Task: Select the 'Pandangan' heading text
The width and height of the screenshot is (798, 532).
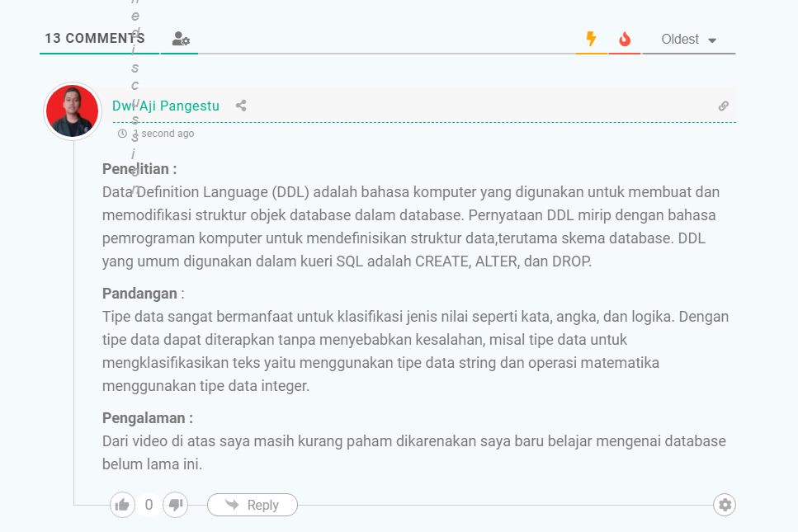Action: (139, 294)
